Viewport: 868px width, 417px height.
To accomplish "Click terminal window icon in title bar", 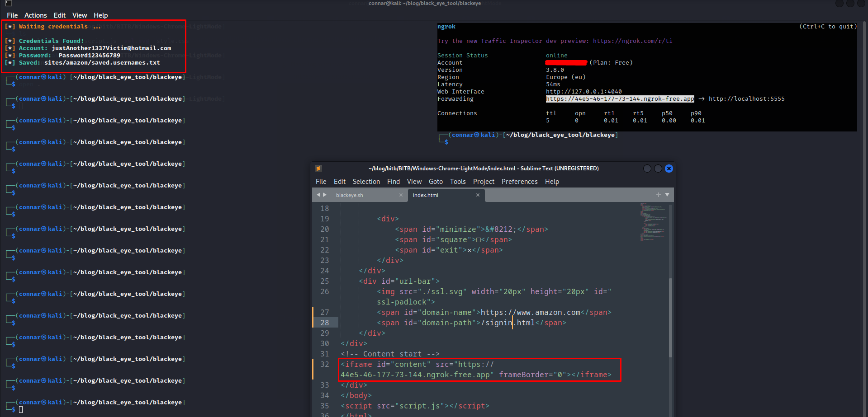I will click(x=8, y=3).
